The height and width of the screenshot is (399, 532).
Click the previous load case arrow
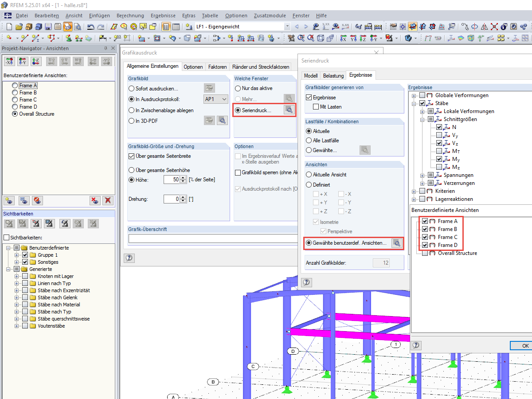(297, 27)
